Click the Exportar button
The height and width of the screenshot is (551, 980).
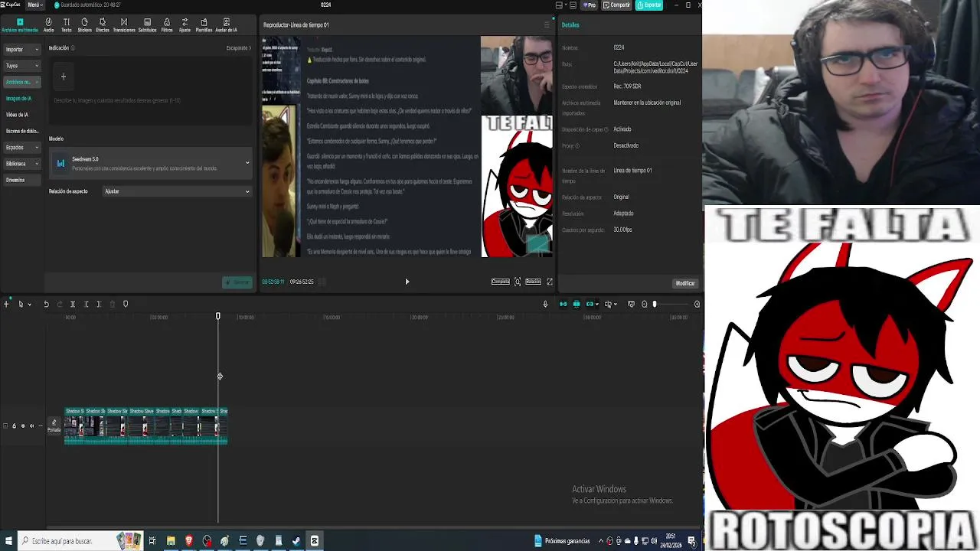pos(649,5)
